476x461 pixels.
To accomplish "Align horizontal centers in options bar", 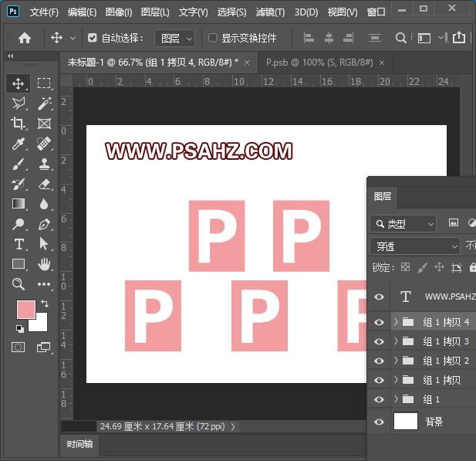I will click(x=329, y=38).
